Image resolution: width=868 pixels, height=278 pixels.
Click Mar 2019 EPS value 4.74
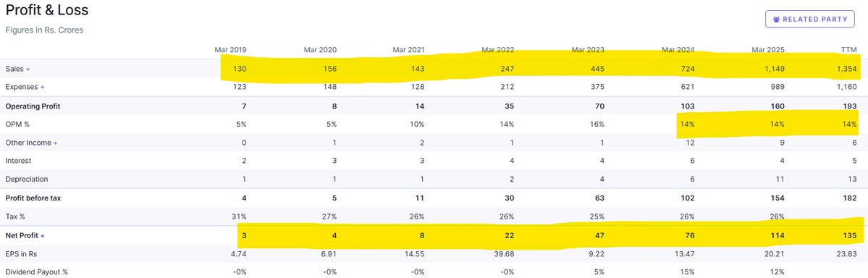tap(239, 253)
